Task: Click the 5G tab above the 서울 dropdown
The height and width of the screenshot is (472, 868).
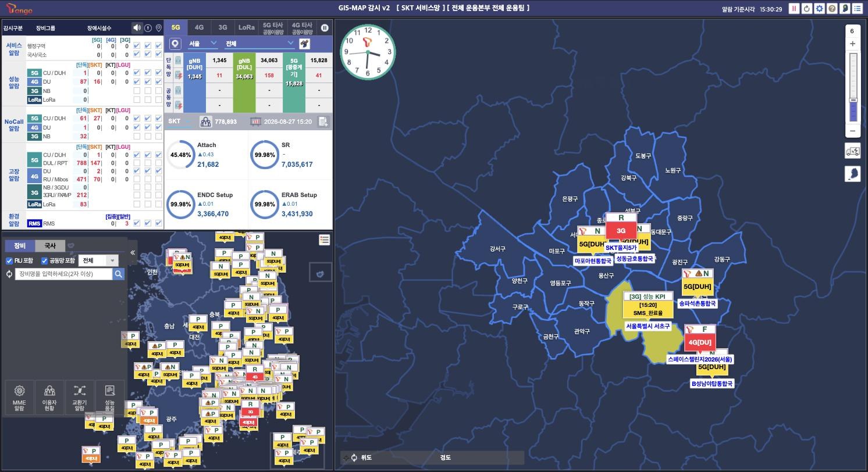Action: [175, 27]
